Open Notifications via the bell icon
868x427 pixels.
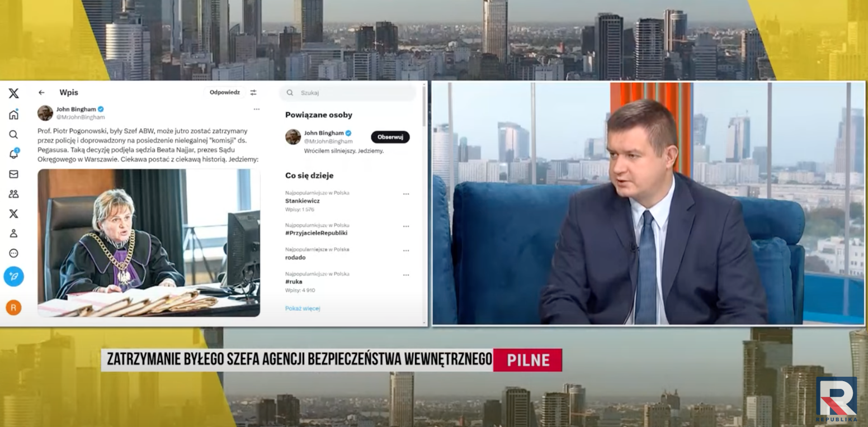pos(14,154)
